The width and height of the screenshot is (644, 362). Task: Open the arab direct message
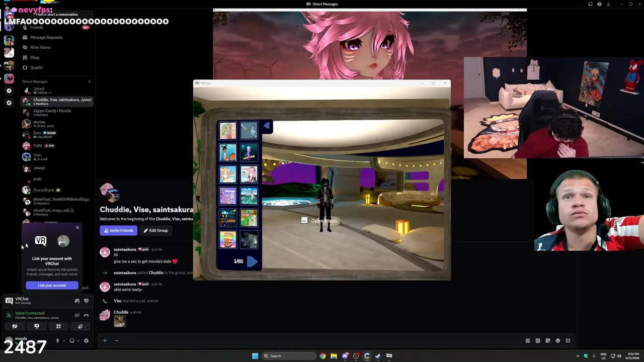tap(57, 179)
